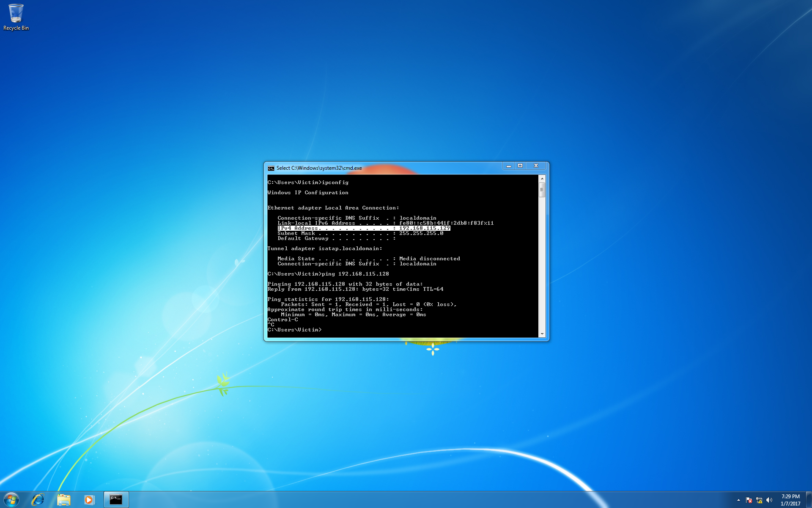Click the cmd scrollbar up arrow
Screen dimensions: 812x508
pyautogui.click(x=542, y=179)
